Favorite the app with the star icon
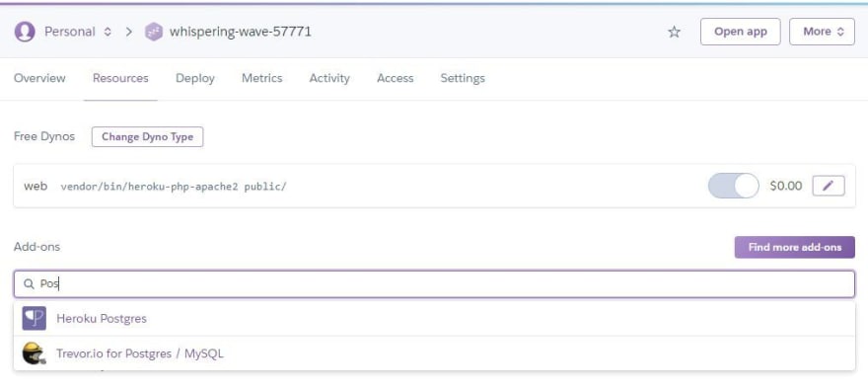Screen dimensions: 868x391 click(x=674, y=32)
